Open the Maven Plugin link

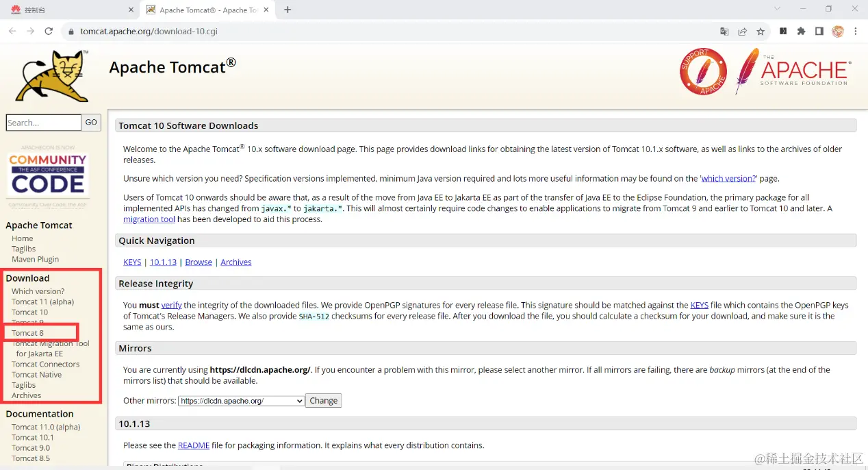(x=36, y=259)
